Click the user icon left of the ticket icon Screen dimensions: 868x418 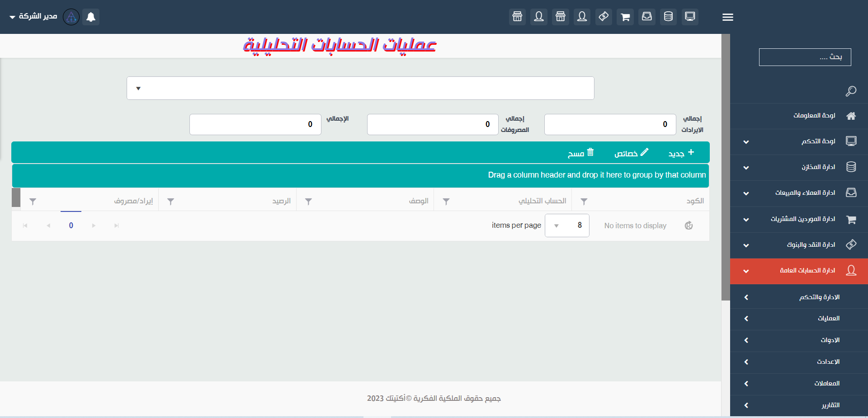[582, 17]
